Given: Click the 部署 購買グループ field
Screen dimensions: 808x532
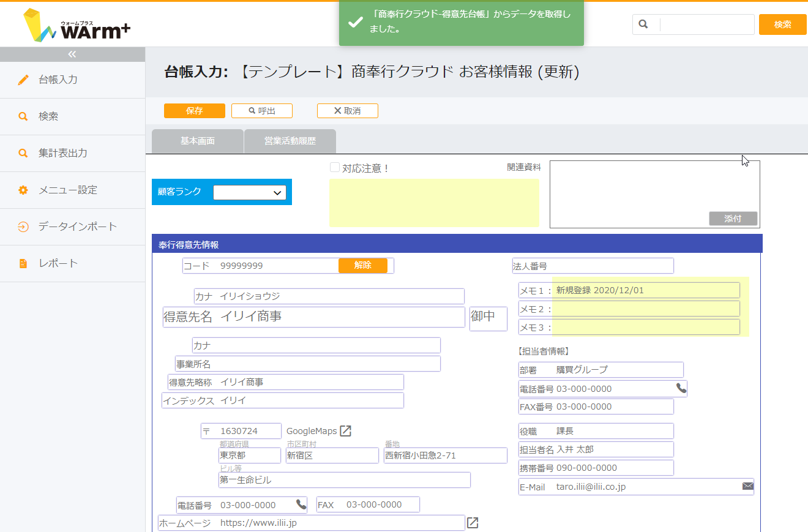Looking at the screenshot, I should tap(601, 370).
